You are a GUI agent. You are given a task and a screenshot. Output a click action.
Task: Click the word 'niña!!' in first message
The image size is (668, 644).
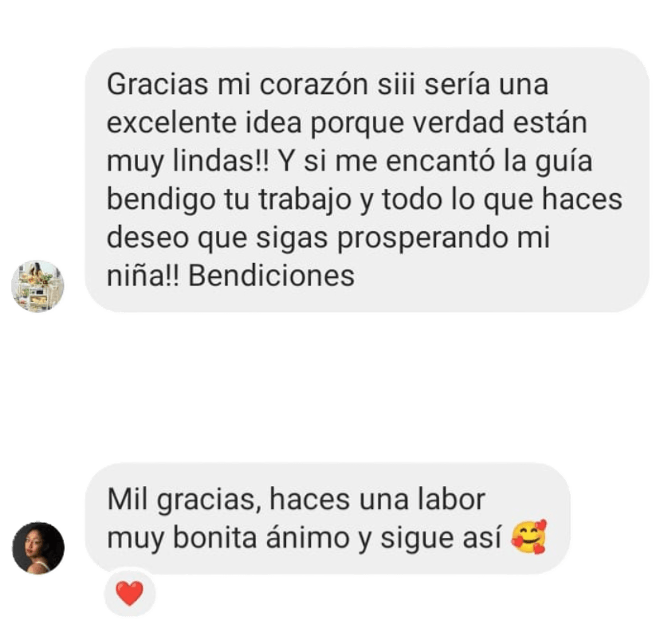(x=143, y=276)
